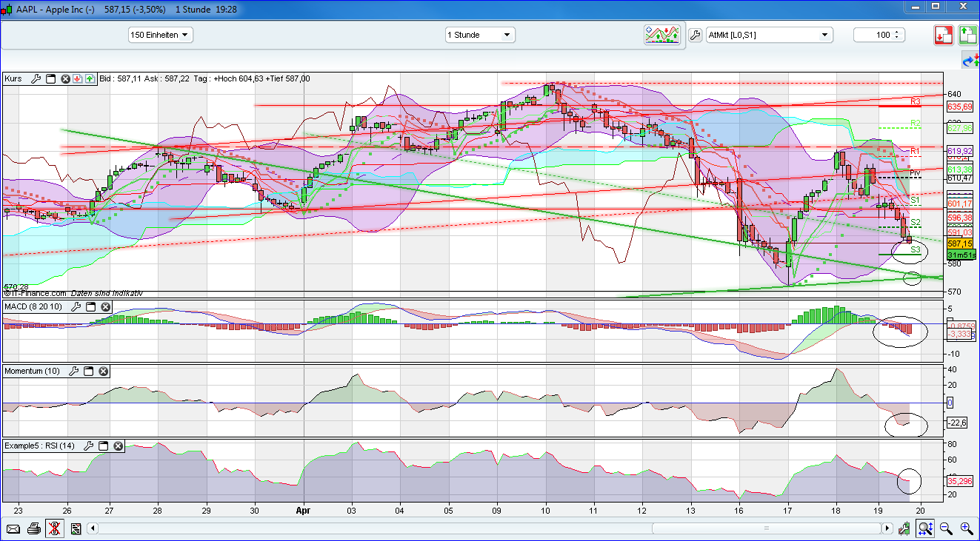
Task: Open the chart display options icon
Action: [663, 34]
